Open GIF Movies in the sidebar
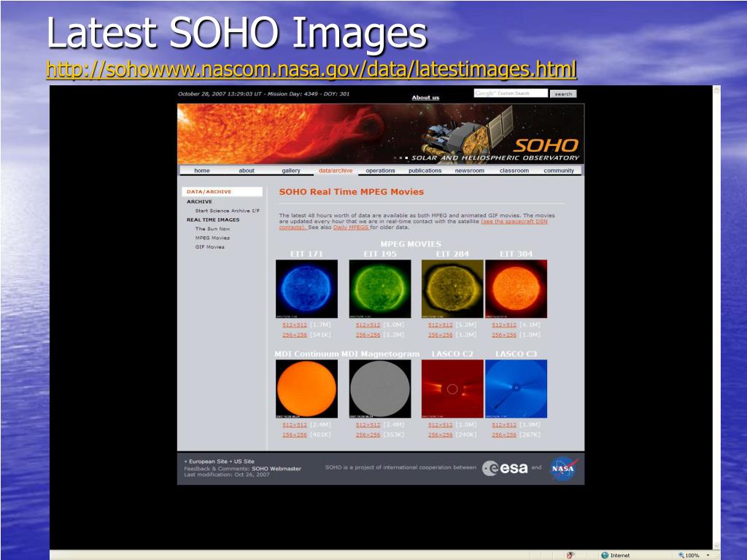This screenshot has height=560, width=747. point(209,246)
